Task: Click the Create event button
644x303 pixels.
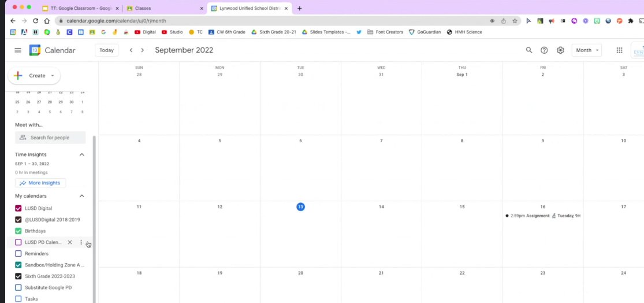Action: 34,76
